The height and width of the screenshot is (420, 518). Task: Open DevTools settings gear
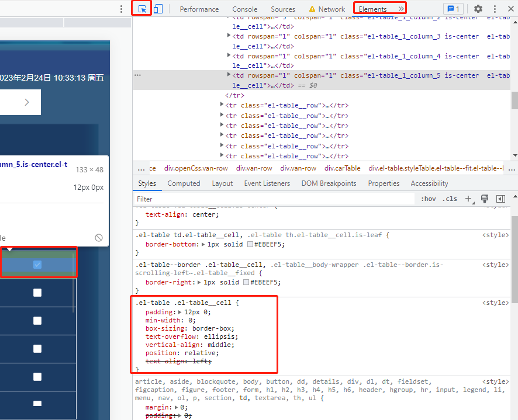pyautogui.click(x=478, y=9)
